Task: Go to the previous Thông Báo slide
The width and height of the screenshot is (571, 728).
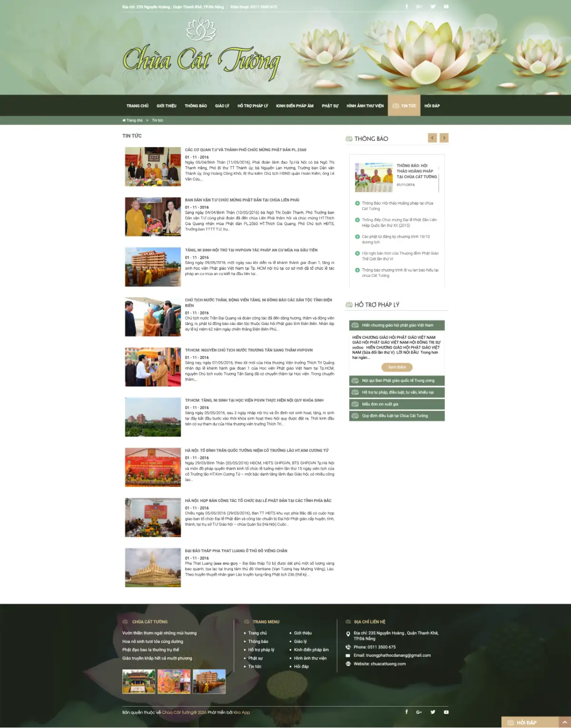Action: pyautogui.click(x=432, y=138)
